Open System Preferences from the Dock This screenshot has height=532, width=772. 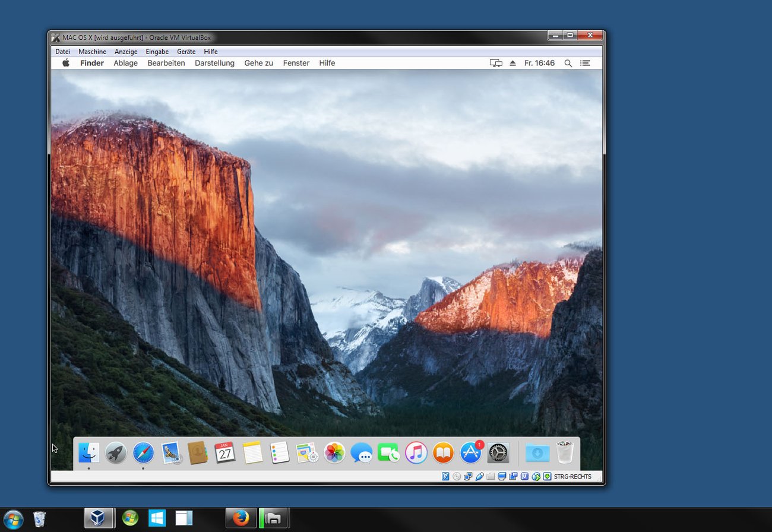point(498,452)
